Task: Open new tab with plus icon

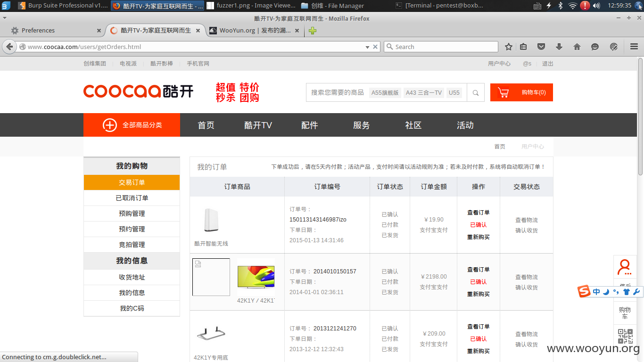Action: 313,31
